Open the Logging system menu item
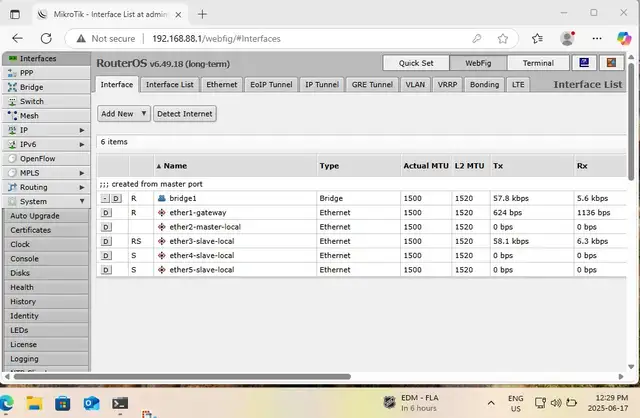The height and width of the screenshot is (418, 640). [46, 358]
